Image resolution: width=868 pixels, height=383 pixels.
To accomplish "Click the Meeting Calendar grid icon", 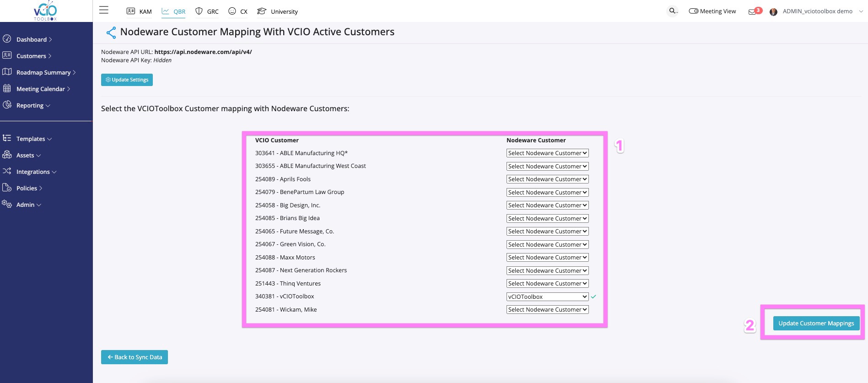I will 7,88.
